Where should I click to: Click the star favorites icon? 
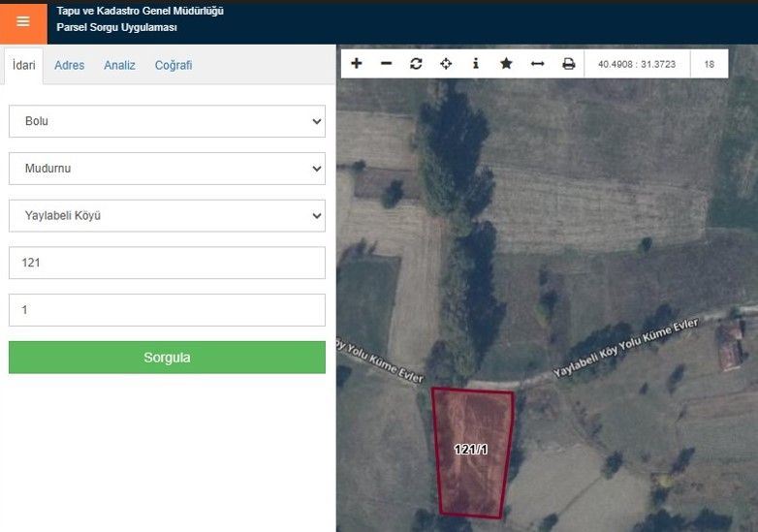coord(506,64)
